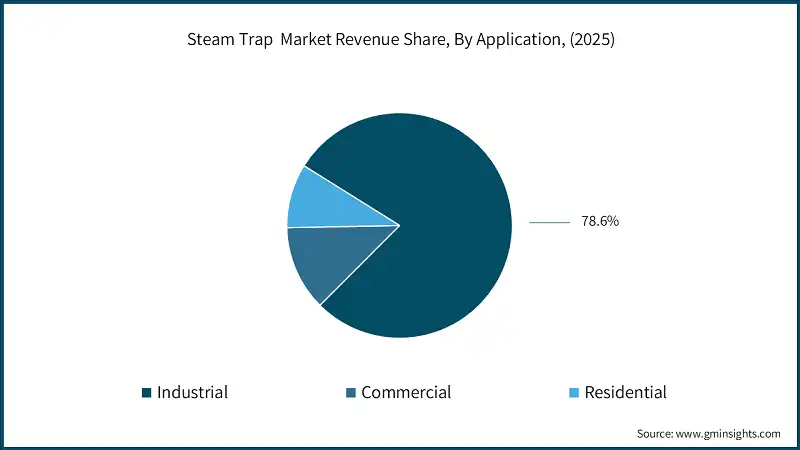Open the www.gminsights.com source link

(x=729, y=434)
